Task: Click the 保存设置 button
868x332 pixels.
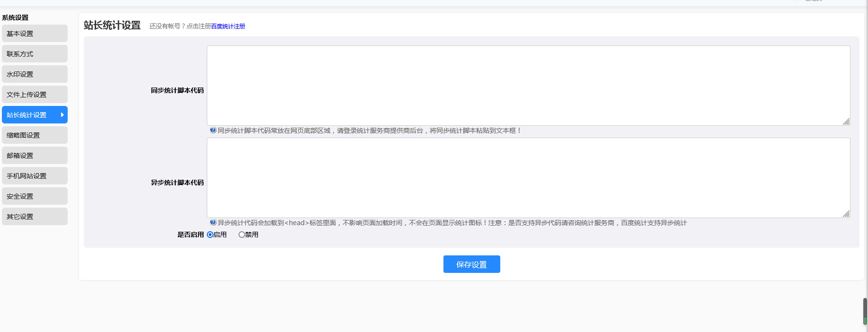Action: pyautogui.click(x=471, y=264)
